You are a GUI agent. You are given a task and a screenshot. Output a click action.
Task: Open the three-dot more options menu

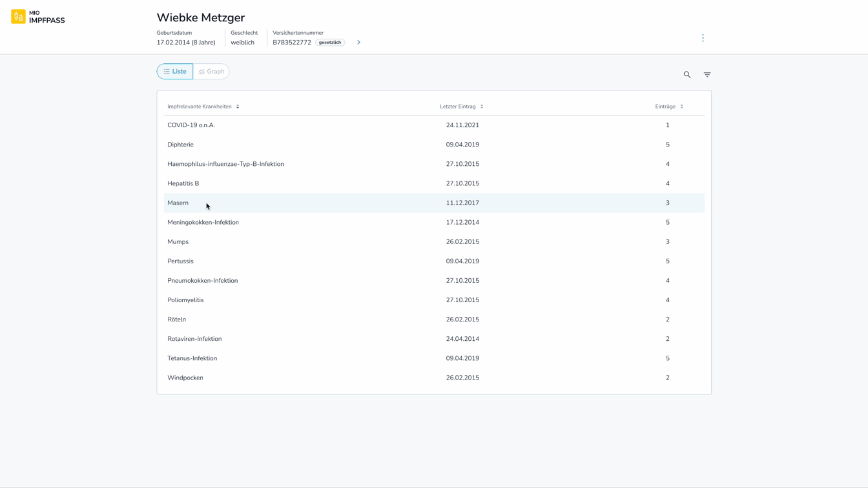click(703, 38)
